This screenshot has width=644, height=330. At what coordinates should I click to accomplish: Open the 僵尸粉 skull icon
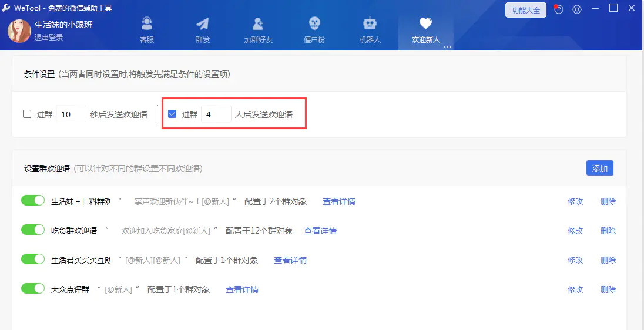(x=314, y=24)
